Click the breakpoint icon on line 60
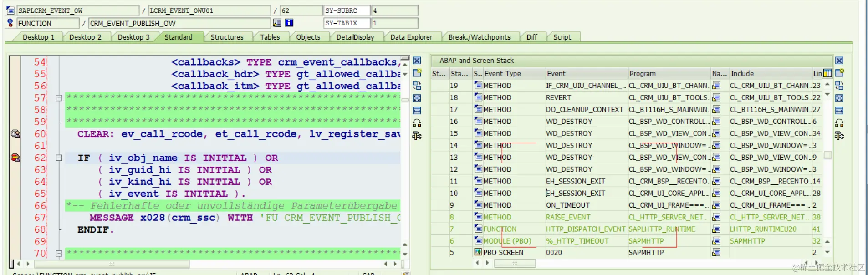Viewport: 868px width, 275px height. tap(15, 133)
